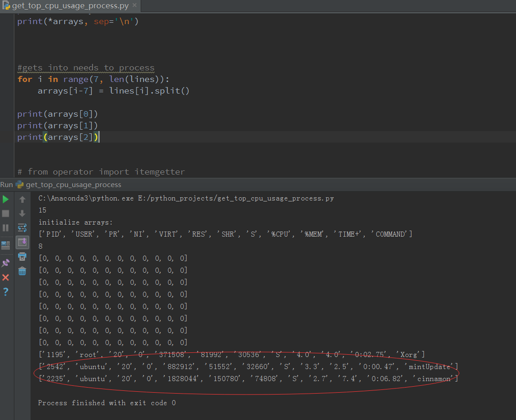Select the get_top_cpu_usage_process.py editor tab
The height and width of the screenshot is (420, 516).
(x=70, y=6)
